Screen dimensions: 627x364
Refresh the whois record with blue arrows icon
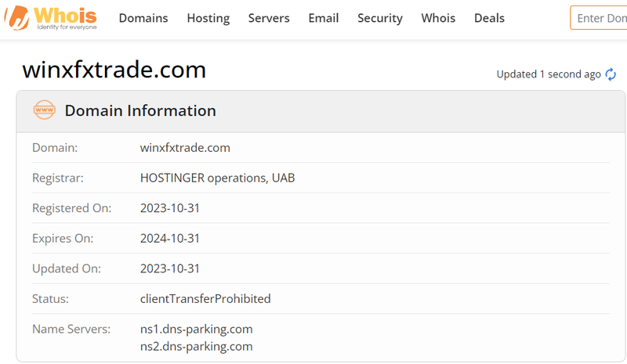click(x=611, y=74)
